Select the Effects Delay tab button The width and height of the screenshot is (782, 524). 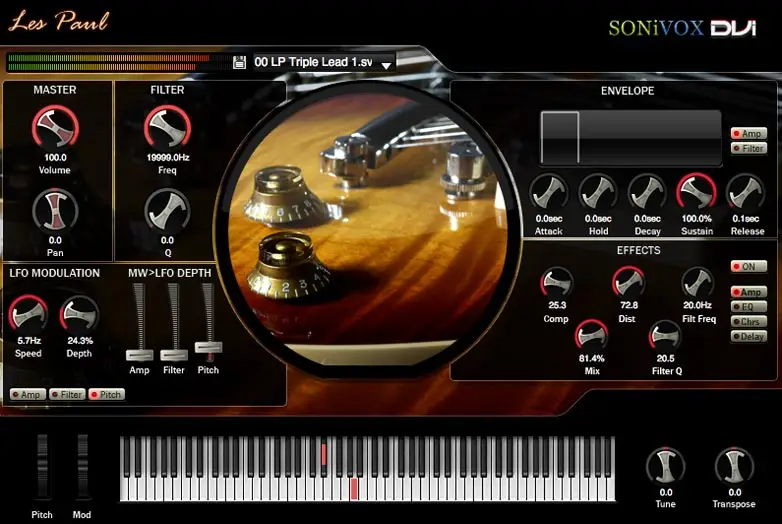coord(749,337)
